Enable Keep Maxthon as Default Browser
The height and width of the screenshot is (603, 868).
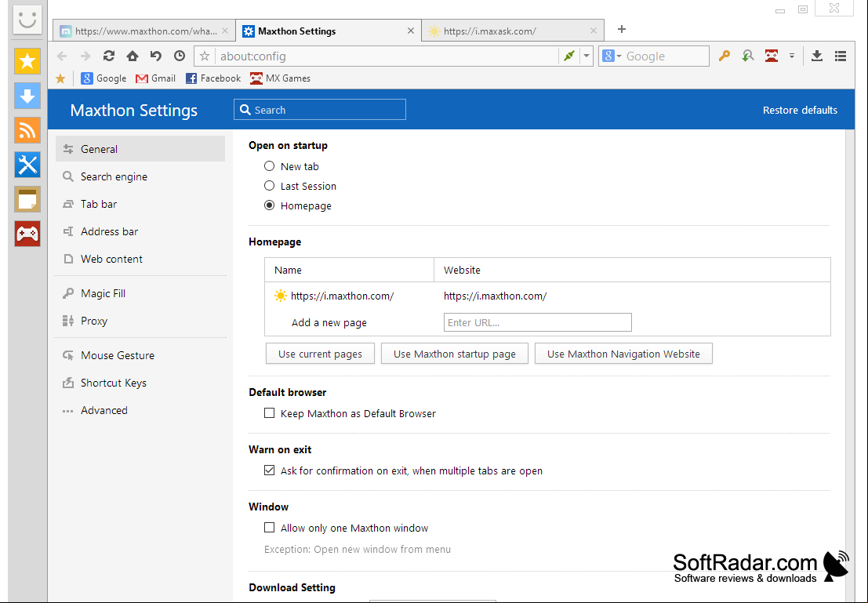[x=270, y=413]
